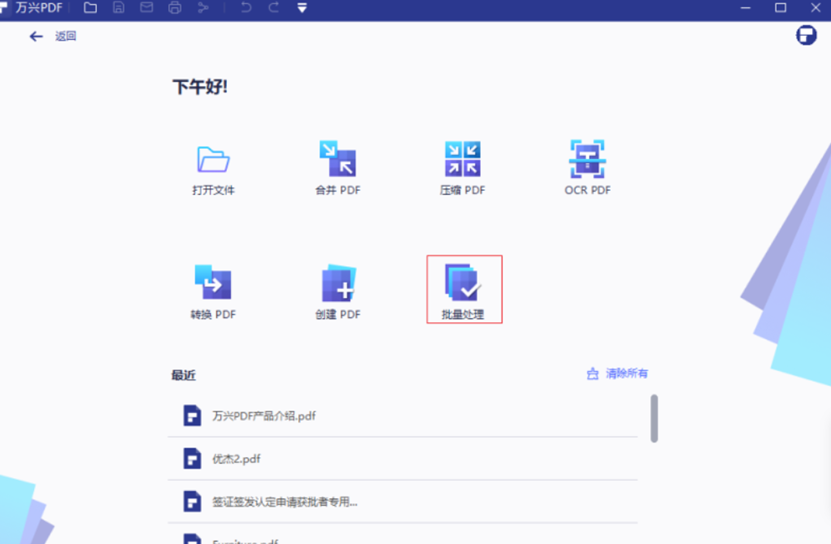
Task: Click file icon of 签证签发认定申请 entry
Action: pos(192,502)
